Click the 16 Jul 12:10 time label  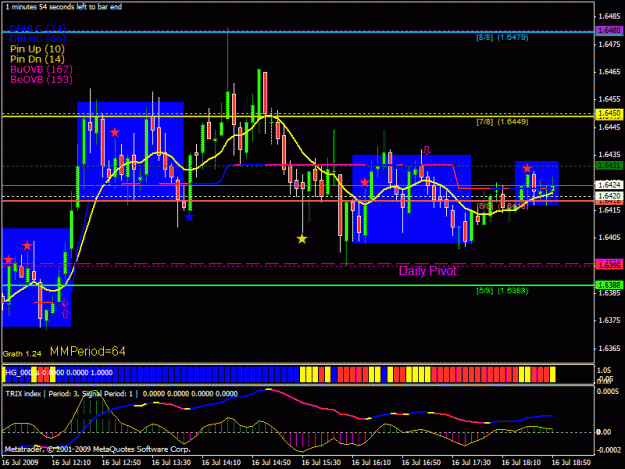71,463
